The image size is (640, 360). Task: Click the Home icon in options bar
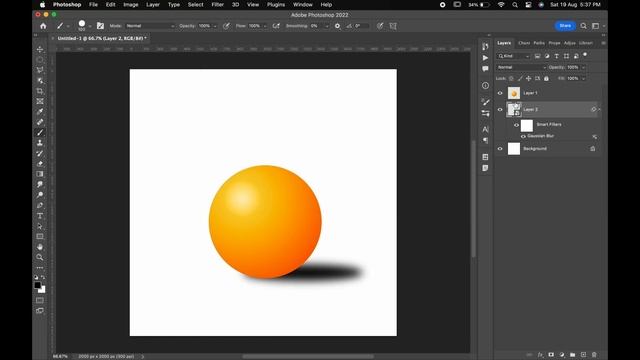point(43,26)
